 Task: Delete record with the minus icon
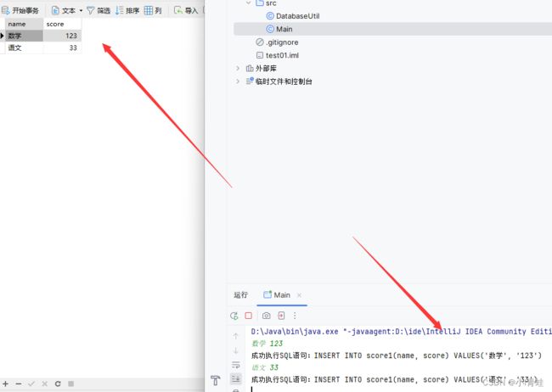click(19, 384)
